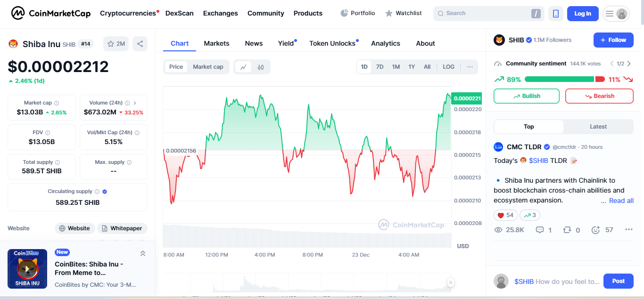Open Exchanges menu
The height and width of the screenshot is (299, 644).
(221, 13)
